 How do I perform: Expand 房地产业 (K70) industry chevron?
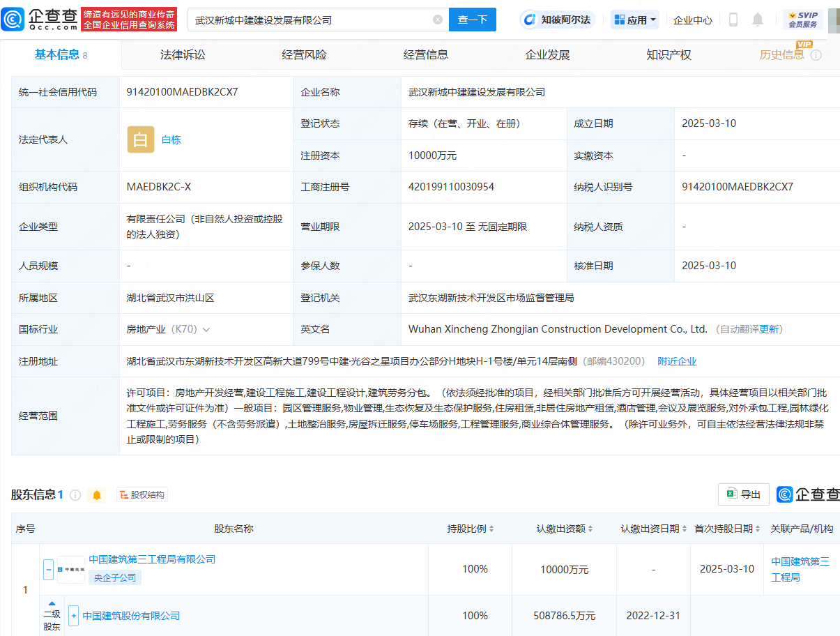click(206, 329)
